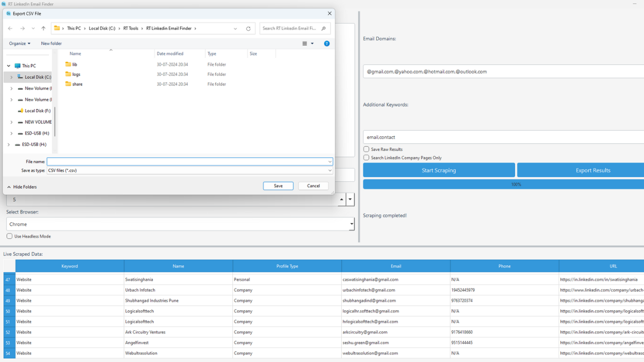The height and width of the screenshot is (362, 644).
Task: Refresh the current folder view
Action: 248,29
